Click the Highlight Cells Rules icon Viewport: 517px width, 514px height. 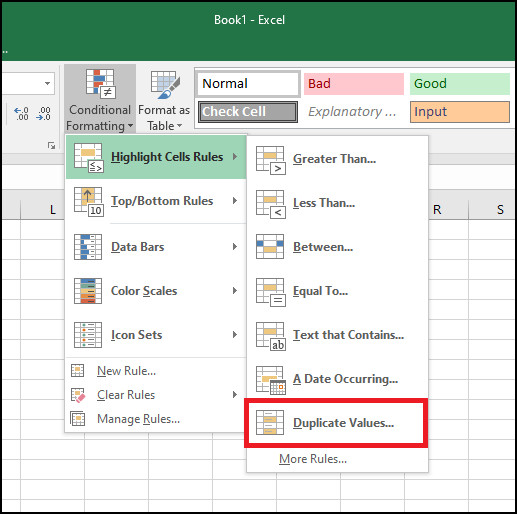pos(89,158)
